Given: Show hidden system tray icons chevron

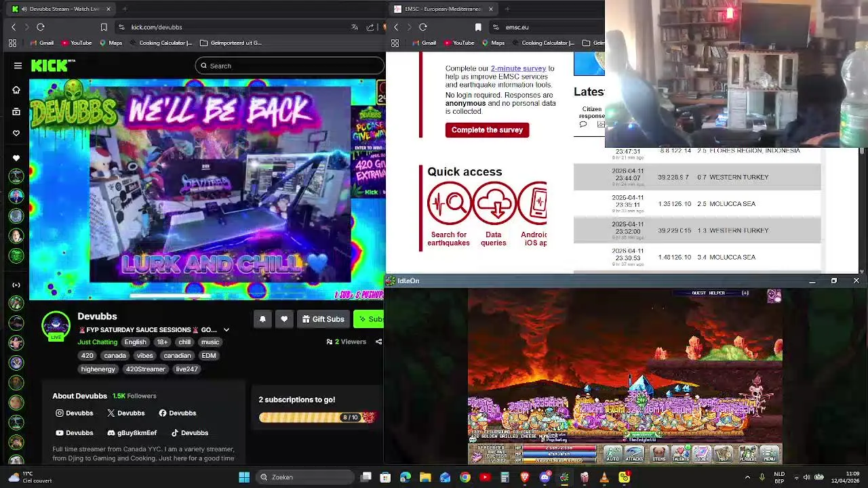Looking at the screenshot, I should 748,477.
